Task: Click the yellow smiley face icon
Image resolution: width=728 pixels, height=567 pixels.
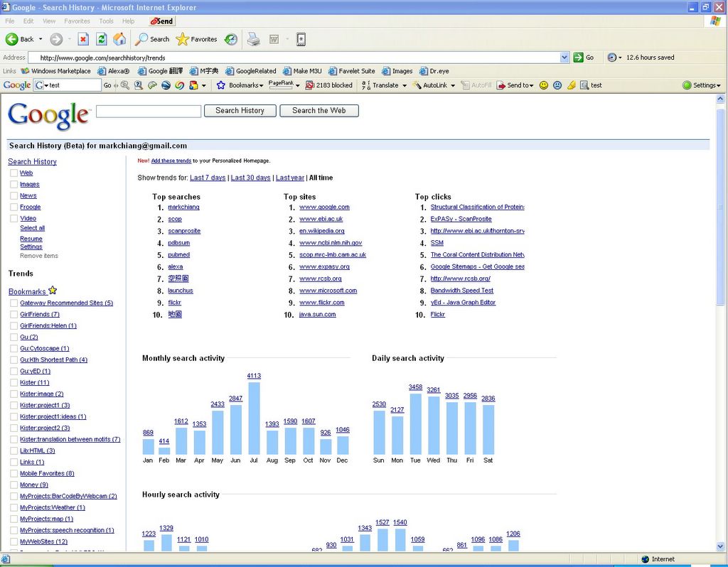Action: tap(544, 85)
